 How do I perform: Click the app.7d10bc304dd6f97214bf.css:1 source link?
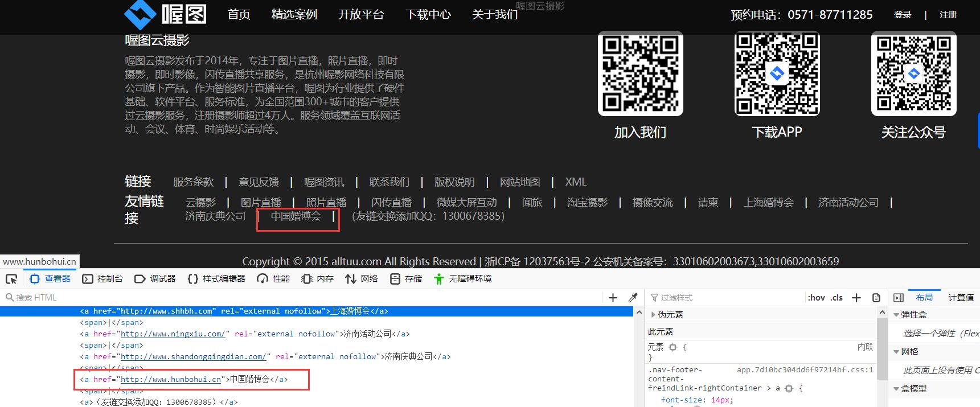click(x=805, y=370)
